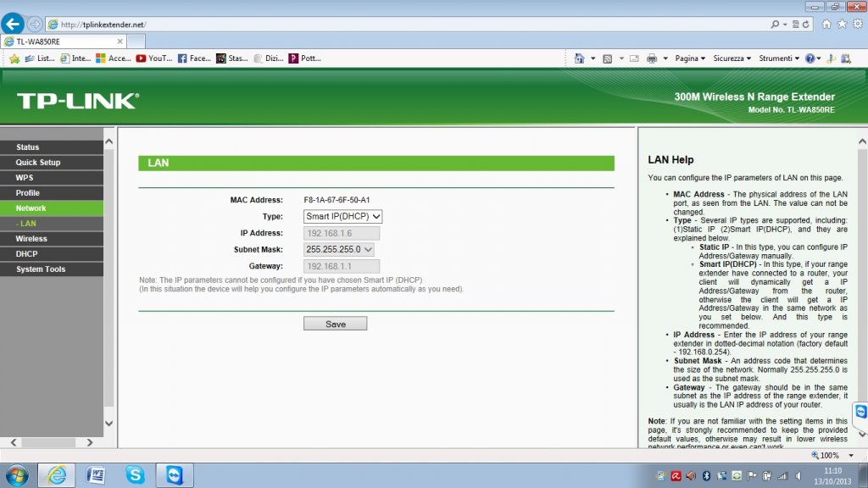Open the blue Help question mark icon
The width and height of the screenshot is (868, 488).
tap(810, 58)
